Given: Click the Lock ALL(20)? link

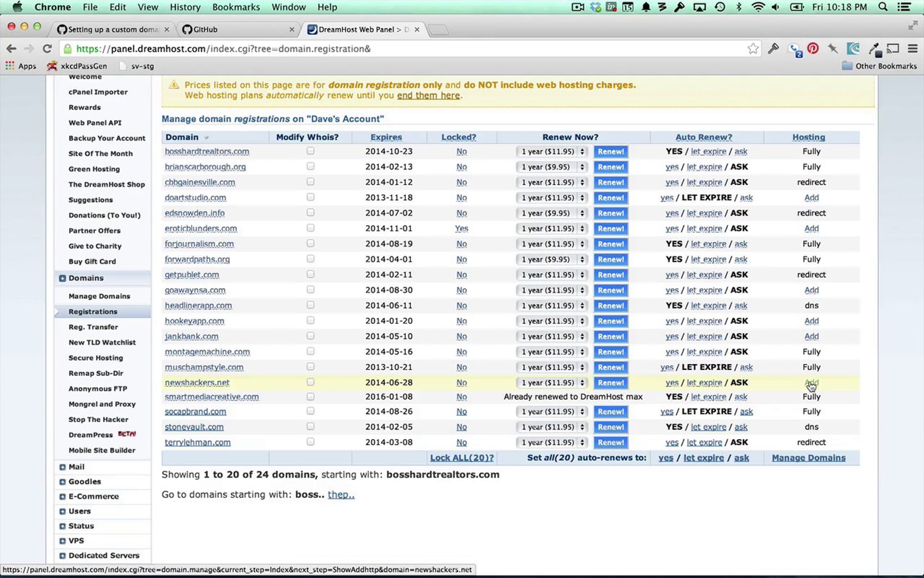Looking at the screenshot, I should click(x=462, y=458).
